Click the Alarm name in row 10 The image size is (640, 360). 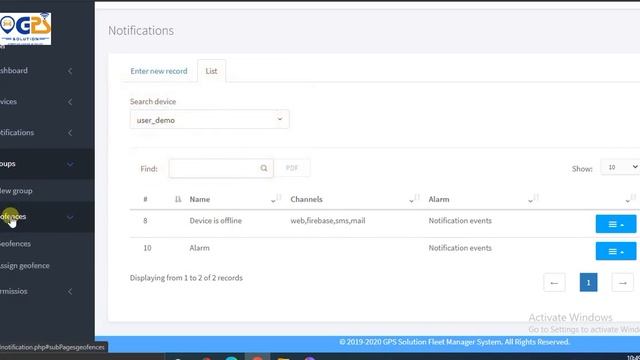point(200,248)
